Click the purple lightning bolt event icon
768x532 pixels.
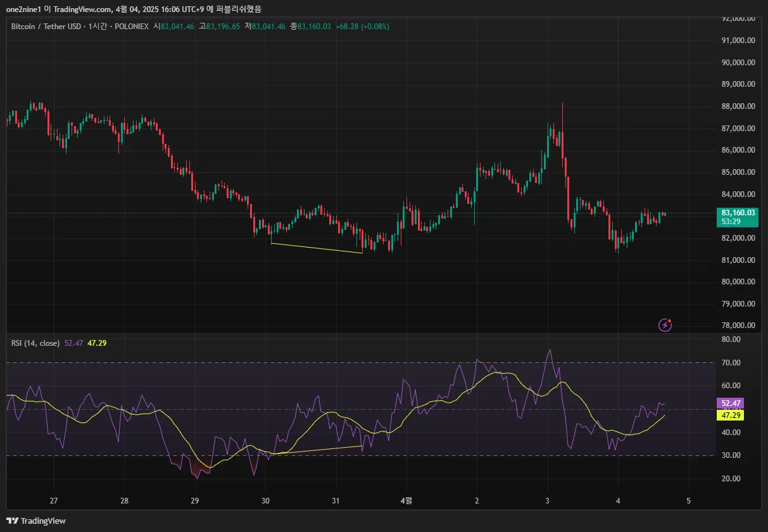[x=665, y=325]
